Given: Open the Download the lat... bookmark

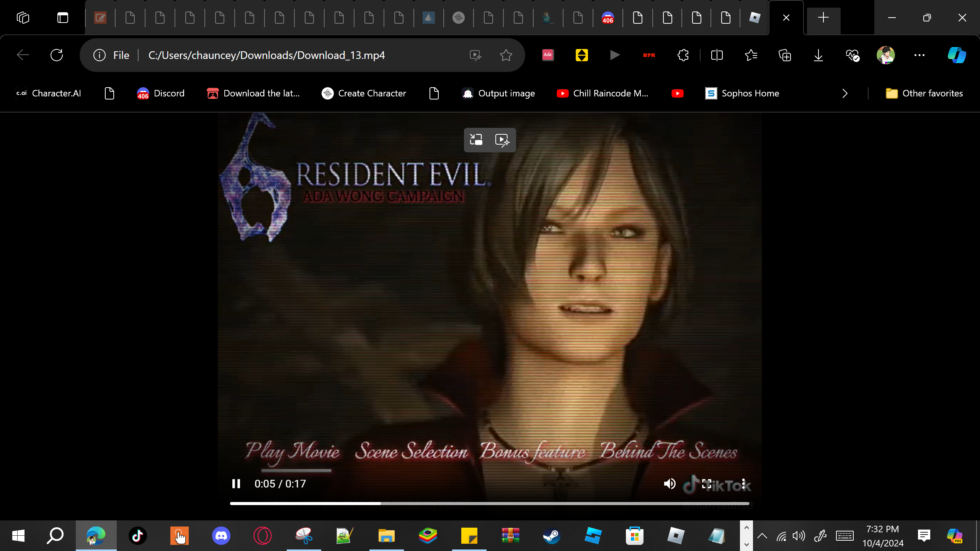Looking at the screenshot, I should click(253, 93).
